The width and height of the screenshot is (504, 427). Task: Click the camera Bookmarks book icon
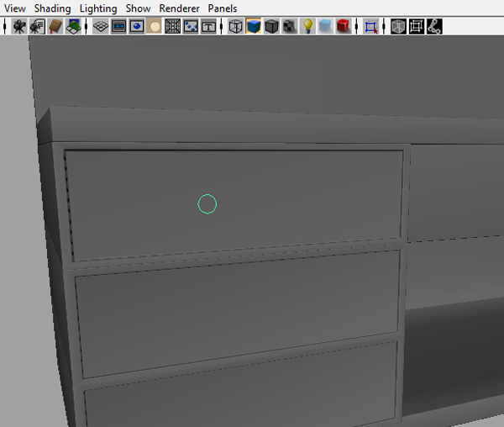55,26
